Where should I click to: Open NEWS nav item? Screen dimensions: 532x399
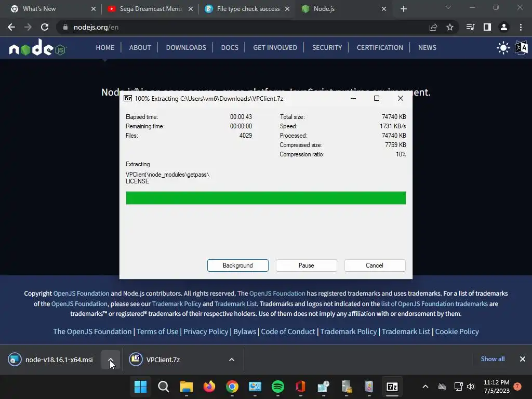tap(427, 47)
